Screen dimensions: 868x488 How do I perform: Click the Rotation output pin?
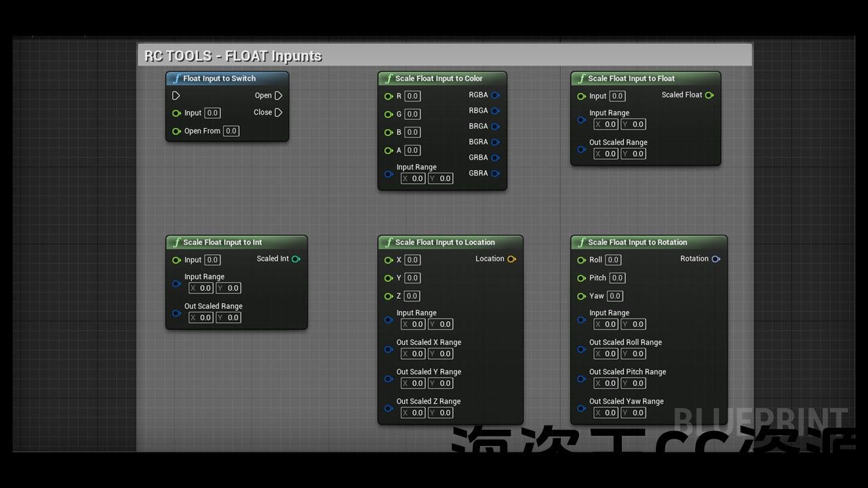715,259
